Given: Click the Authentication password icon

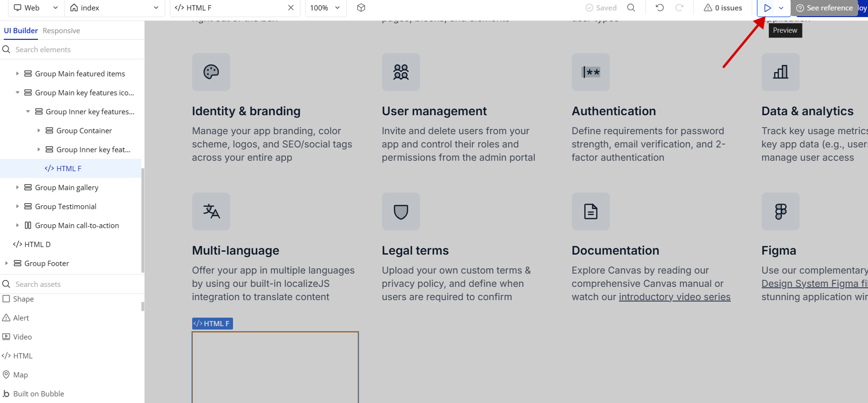Looking at the screenshot, I should [x=591, y=72].
